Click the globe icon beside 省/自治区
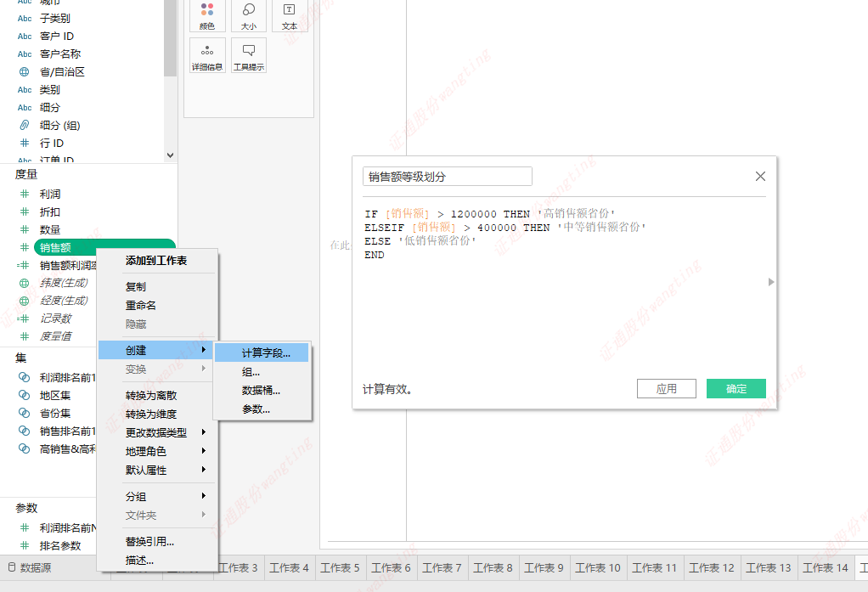 click(x=25, y=72)
